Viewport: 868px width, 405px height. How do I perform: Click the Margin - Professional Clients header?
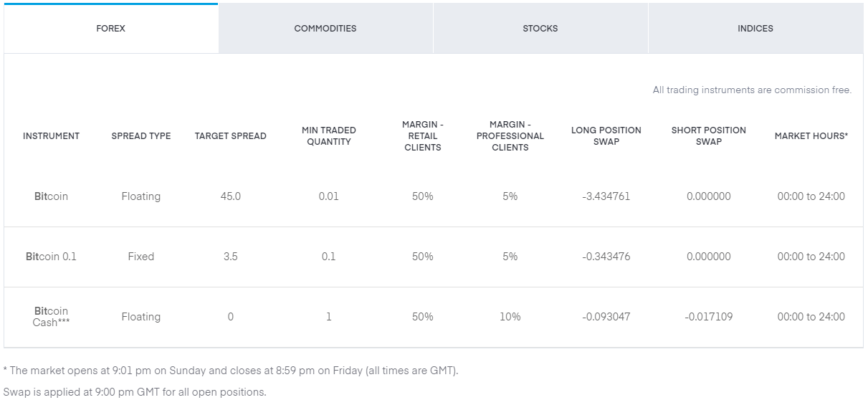coord(510,136)
